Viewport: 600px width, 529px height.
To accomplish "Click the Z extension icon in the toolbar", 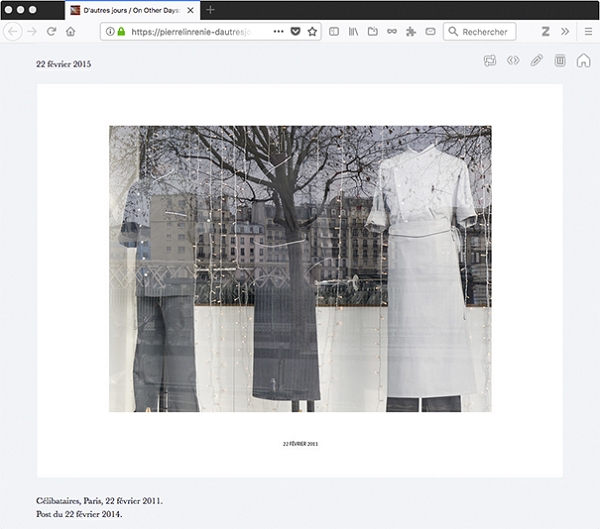I will (x=546, y=32).
